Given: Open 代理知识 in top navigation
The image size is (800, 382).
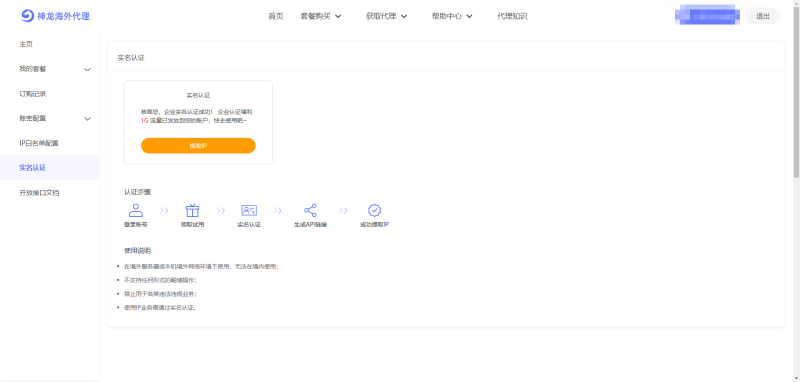Looking at the screenshot, I should pos(512,16).
